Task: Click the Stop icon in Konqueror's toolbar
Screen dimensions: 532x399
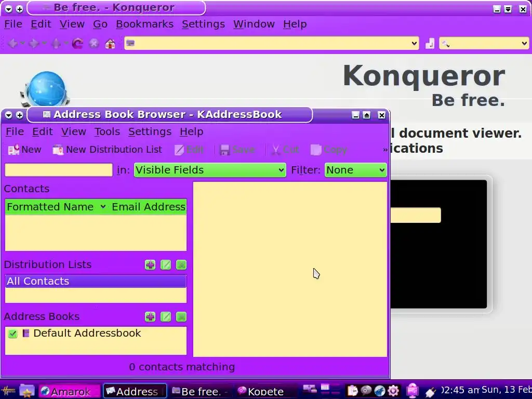Action: click(x=94, y=44)
